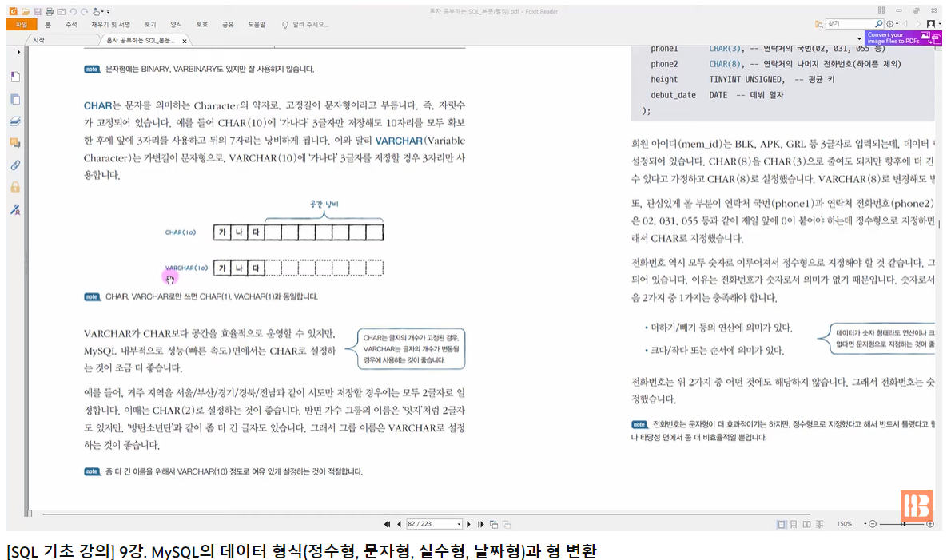
Task: Click the horizontal scrollbar at bottom
Action: click(426, 514)
